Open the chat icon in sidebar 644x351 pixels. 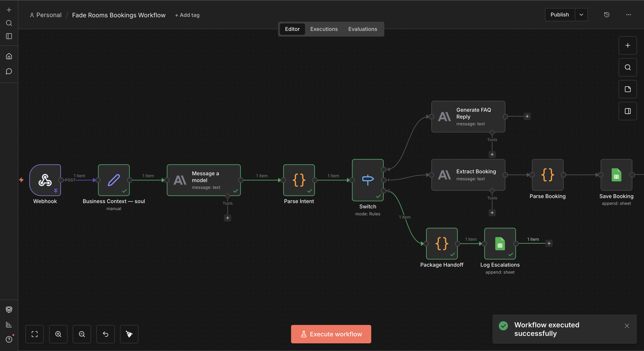(9, 71)
